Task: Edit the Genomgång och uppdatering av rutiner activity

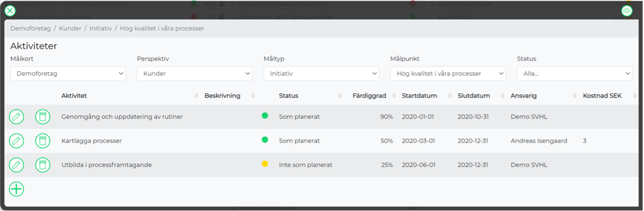Action: pos(17,117)
